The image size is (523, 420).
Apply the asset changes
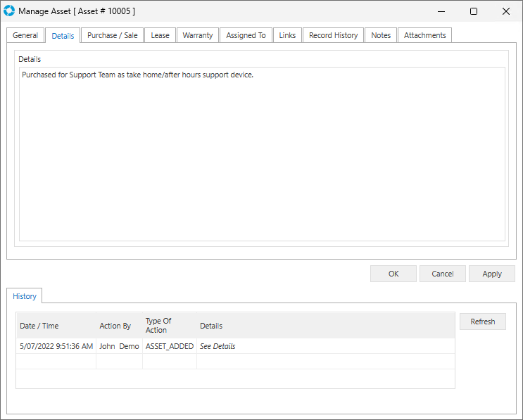coord(492,274)
